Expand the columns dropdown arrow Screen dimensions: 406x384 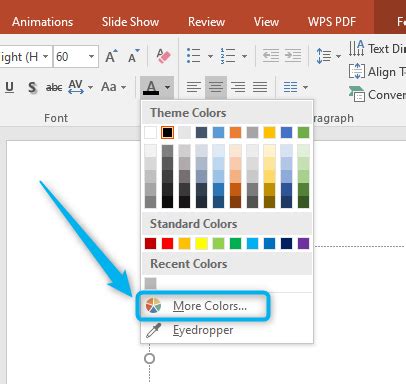click(x=305, y=87)
